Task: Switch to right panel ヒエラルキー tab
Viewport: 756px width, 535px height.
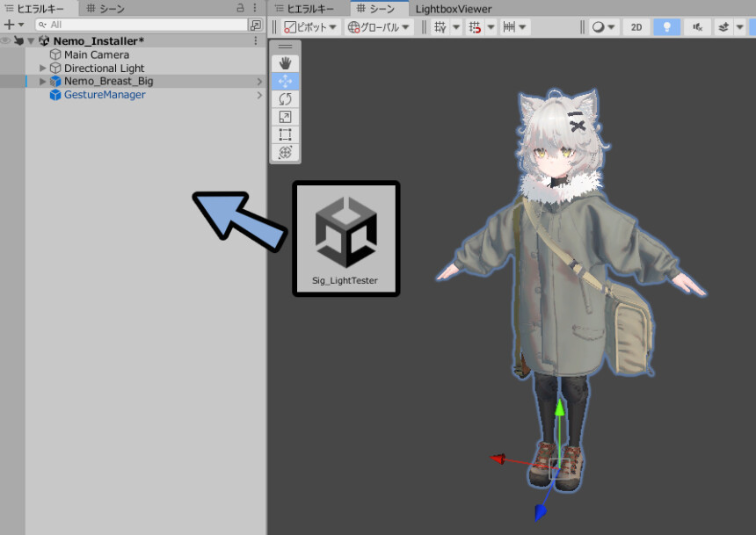Action: coord(305,8)
